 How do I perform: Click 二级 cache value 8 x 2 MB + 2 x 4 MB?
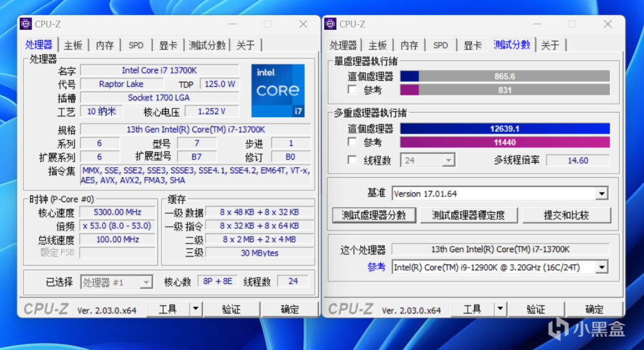pos(259,239)
